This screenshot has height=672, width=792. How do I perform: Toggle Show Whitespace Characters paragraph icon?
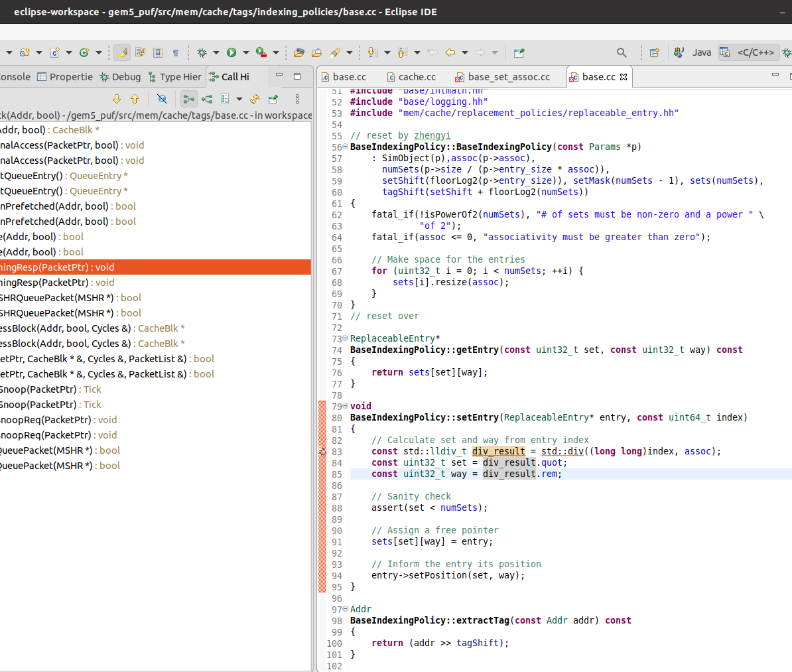click(176, 52)
